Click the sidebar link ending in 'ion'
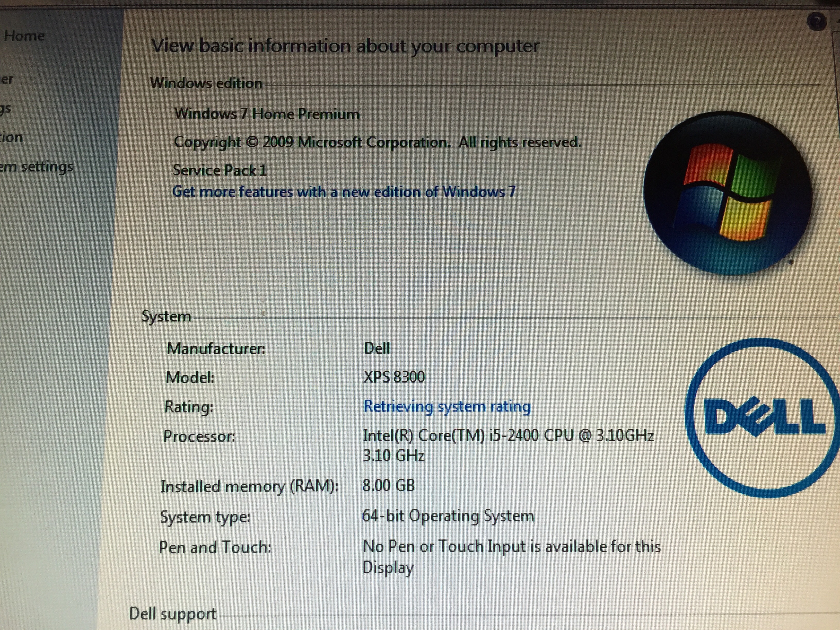The height and width of the screenshot is (630, 840). point(11,137)
